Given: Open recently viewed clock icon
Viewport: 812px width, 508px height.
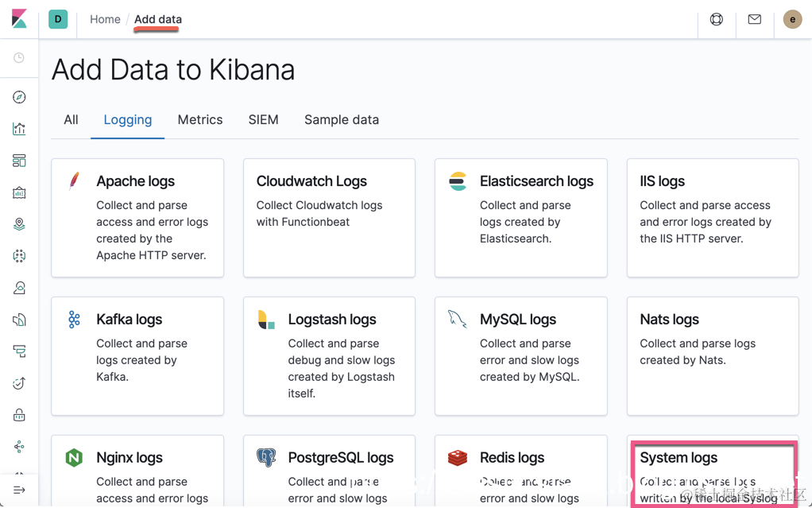Looking at the screenshot, I should click(x=19, y=58).
